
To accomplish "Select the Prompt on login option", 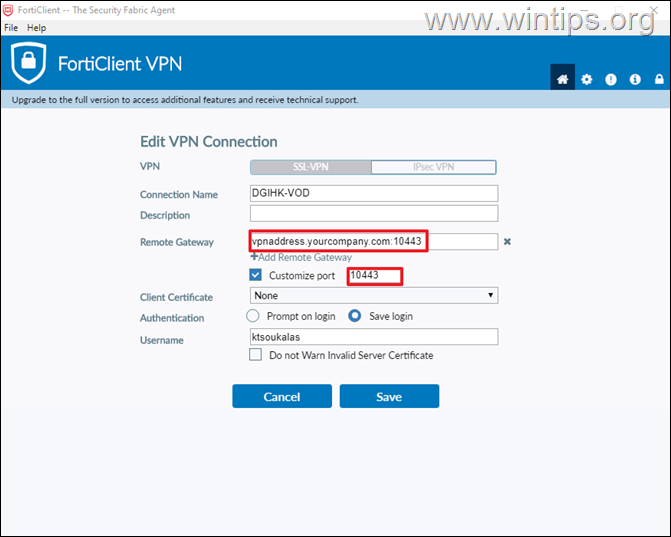I will click(x=253, y=316).
